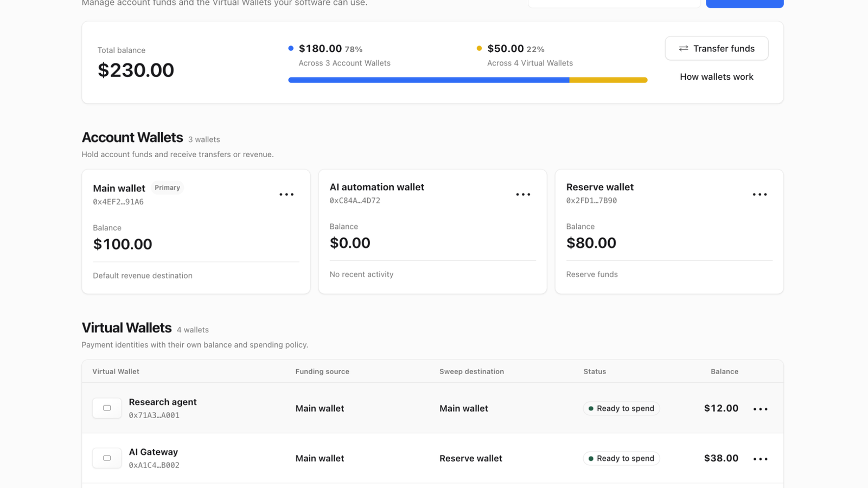Click the Across 3 Account Wallets label

(x=344, y=63)
